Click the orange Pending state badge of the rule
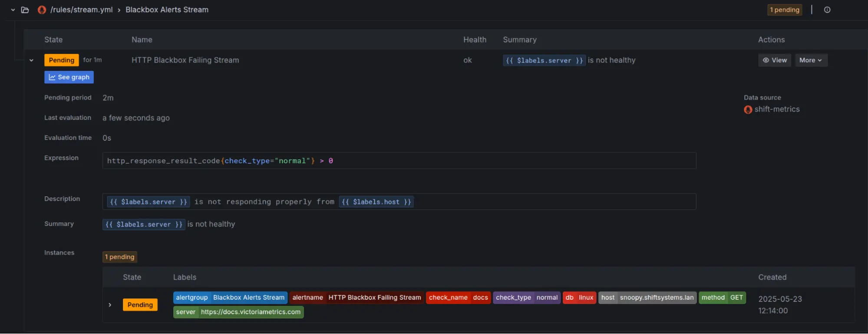868x334 pixels. tap(61, 60)
